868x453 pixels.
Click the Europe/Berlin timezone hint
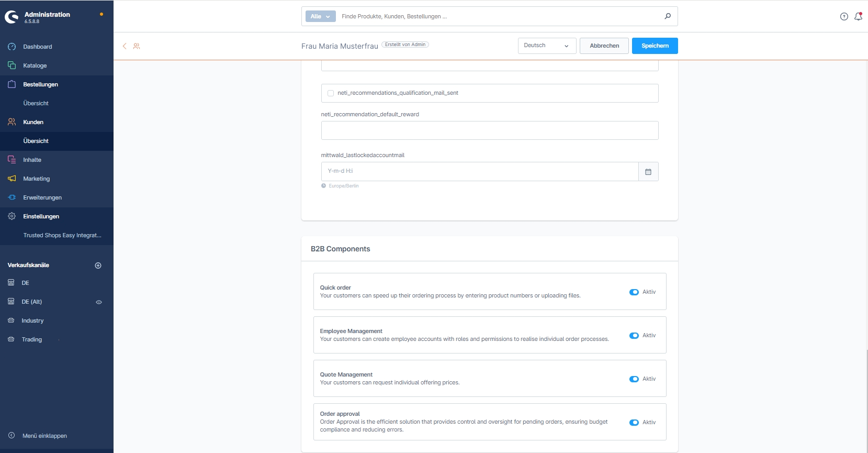pos(344,186)
